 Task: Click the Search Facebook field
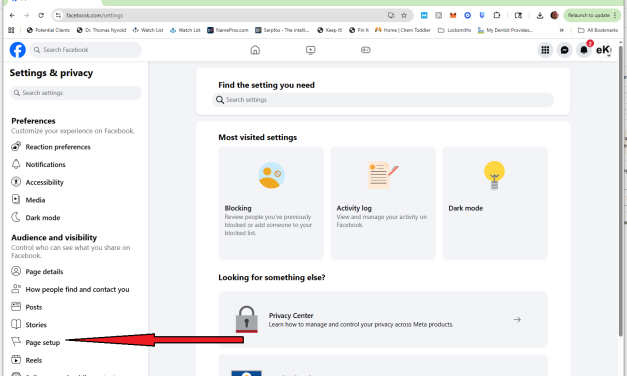[85, 50]
